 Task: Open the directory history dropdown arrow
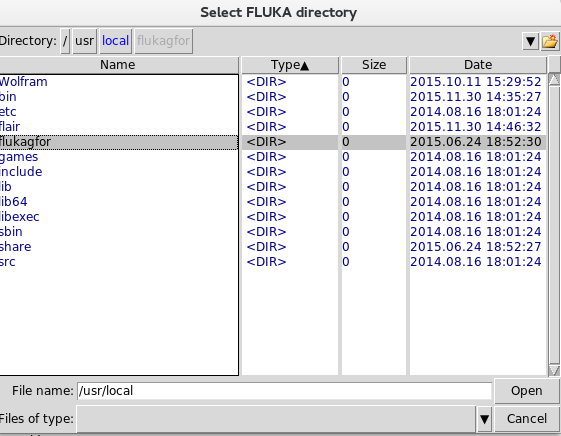pos(531,41)
